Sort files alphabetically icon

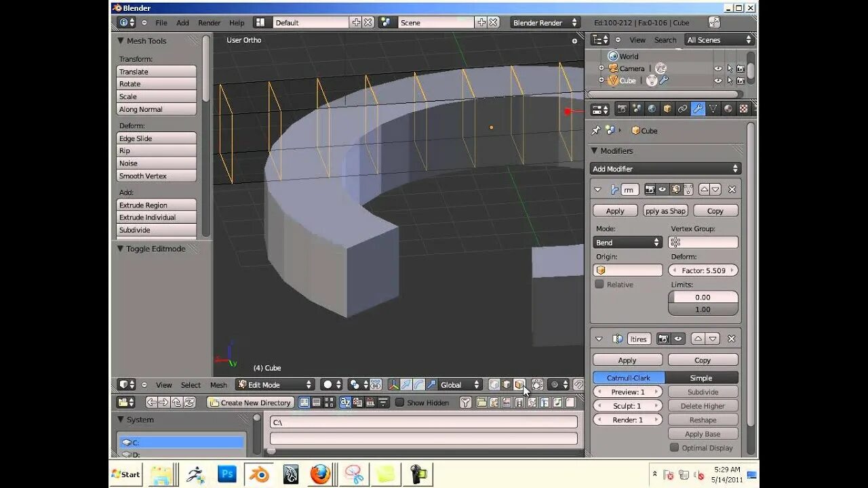click(x=345, y=402)
